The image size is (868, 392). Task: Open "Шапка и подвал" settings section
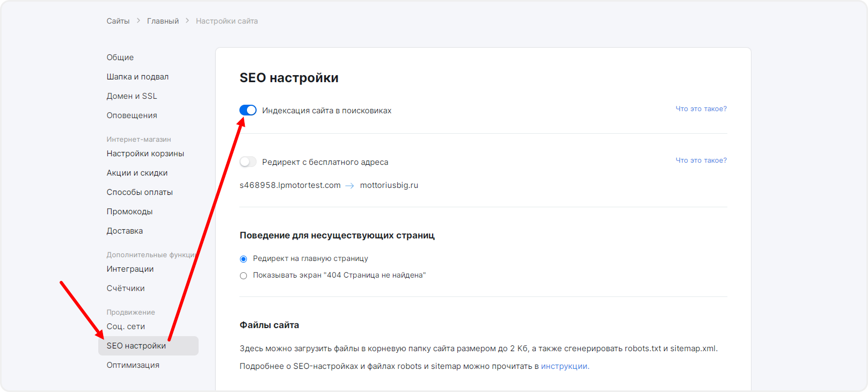[x=137, y=77]
